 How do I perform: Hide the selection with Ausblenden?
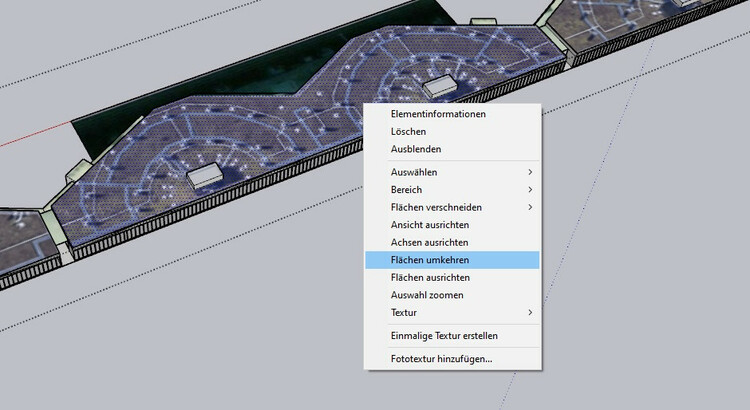416,149
